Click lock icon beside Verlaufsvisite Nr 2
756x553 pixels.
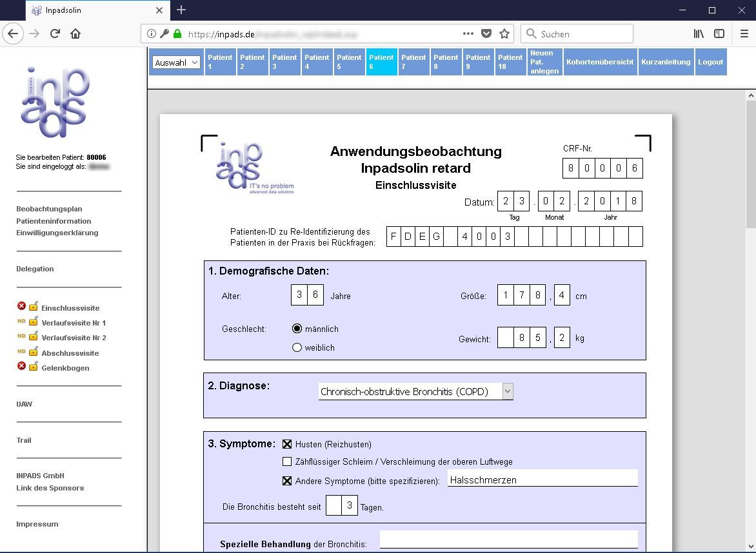click(x=34, y=336)
